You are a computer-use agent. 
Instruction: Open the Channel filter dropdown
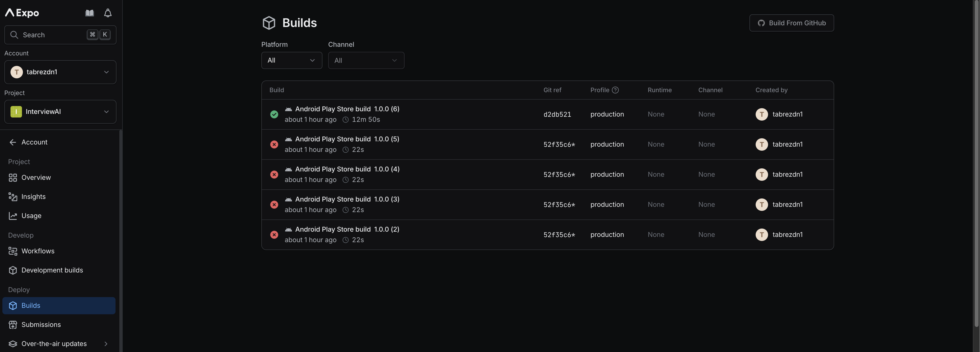pos(366,60)
